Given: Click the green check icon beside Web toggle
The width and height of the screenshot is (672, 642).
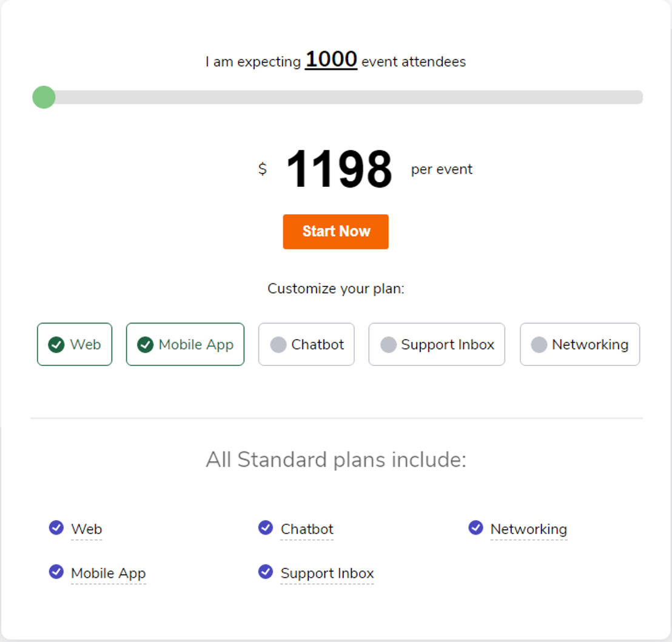Looking at the screenshot, I should (x=56, y=345).
